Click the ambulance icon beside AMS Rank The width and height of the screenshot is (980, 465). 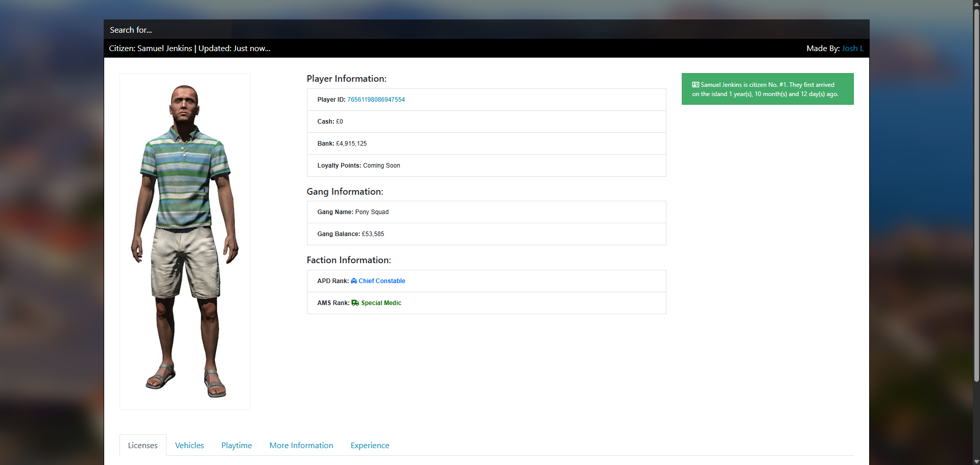[355, 303]
